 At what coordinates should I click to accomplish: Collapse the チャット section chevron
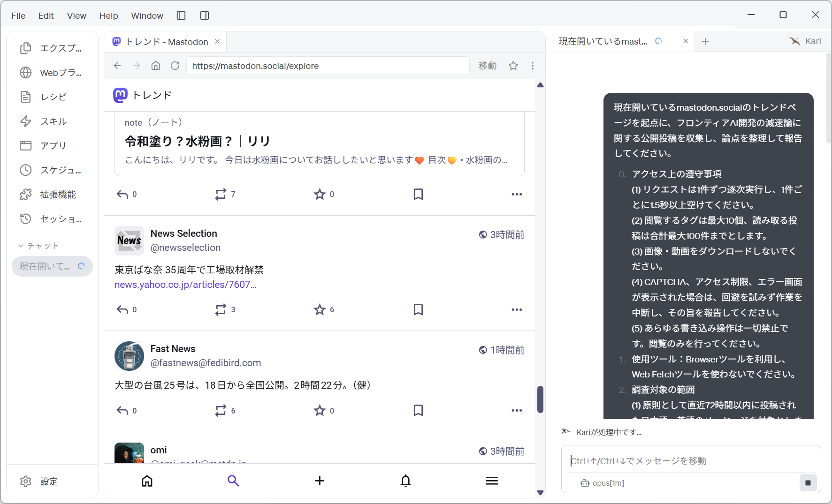coord(21,246)
